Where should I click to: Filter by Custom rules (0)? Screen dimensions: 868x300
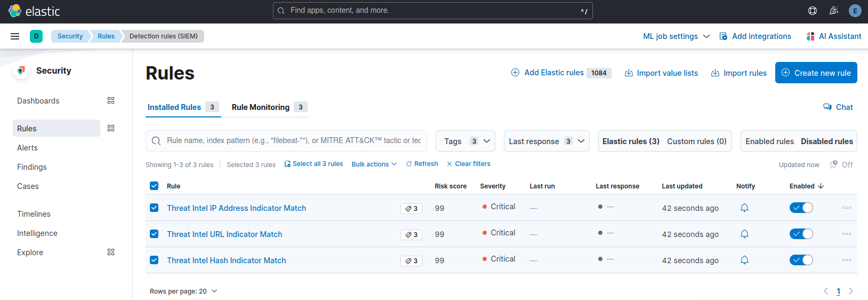pyautogui.click(x=697, y=141)
